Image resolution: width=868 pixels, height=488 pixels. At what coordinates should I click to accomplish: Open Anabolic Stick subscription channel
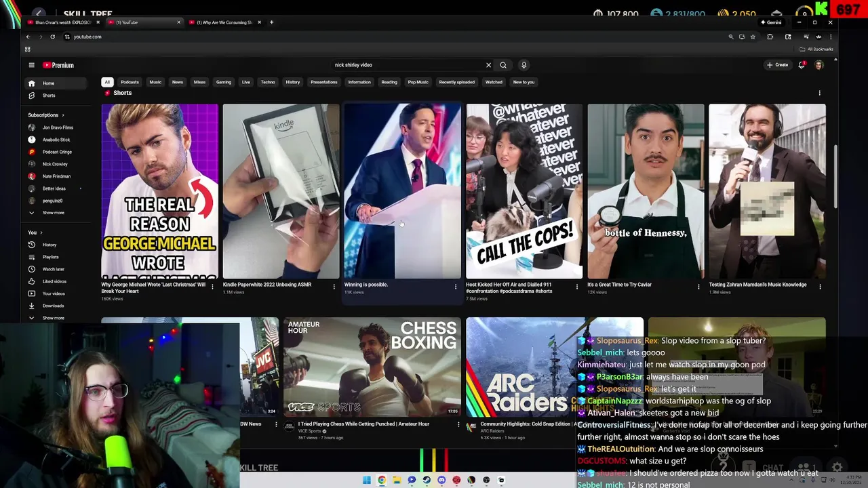(x=56, y=140)
